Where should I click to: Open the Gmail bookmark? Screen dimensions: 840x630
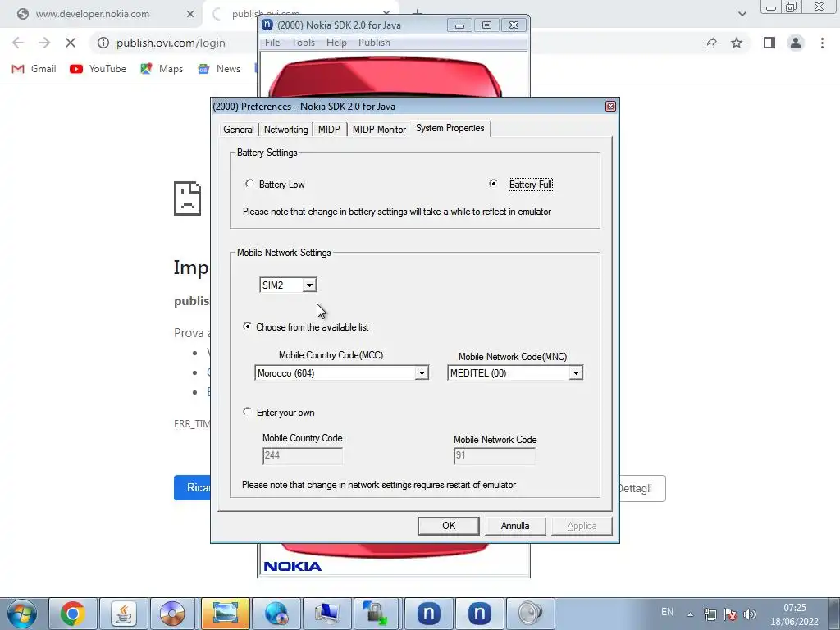point(34,69)
